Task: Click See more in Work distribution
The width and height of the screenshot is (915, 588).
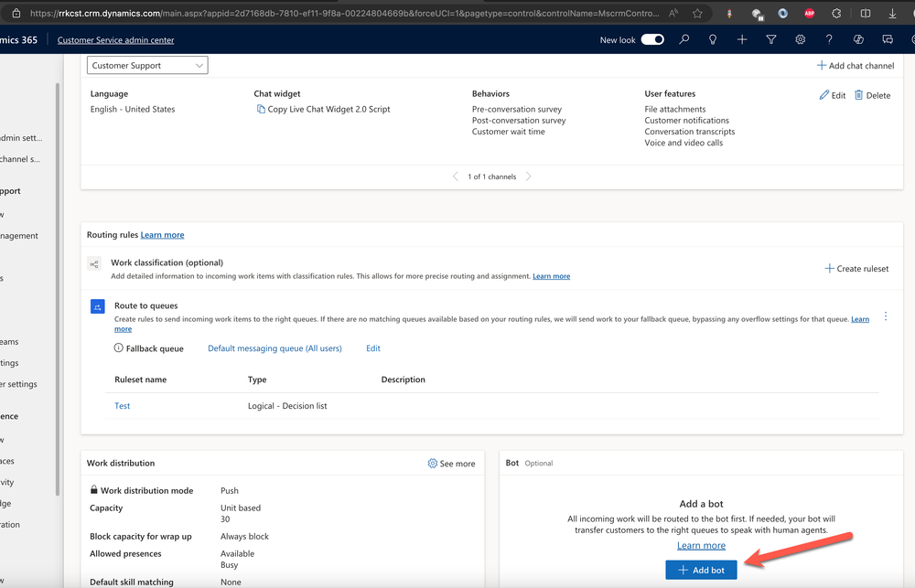Action: pyautogui.click(x=454, y=463)
